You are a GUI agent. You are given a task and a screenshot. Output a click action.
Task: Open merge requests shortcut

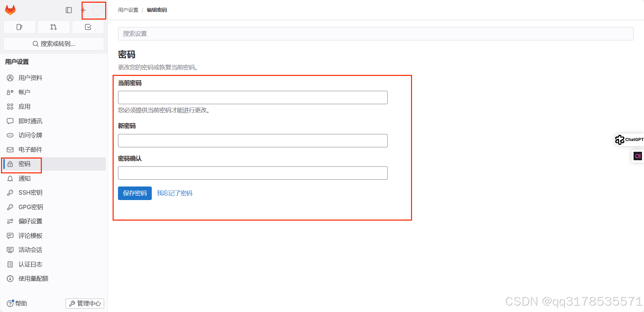coord(54,27)
